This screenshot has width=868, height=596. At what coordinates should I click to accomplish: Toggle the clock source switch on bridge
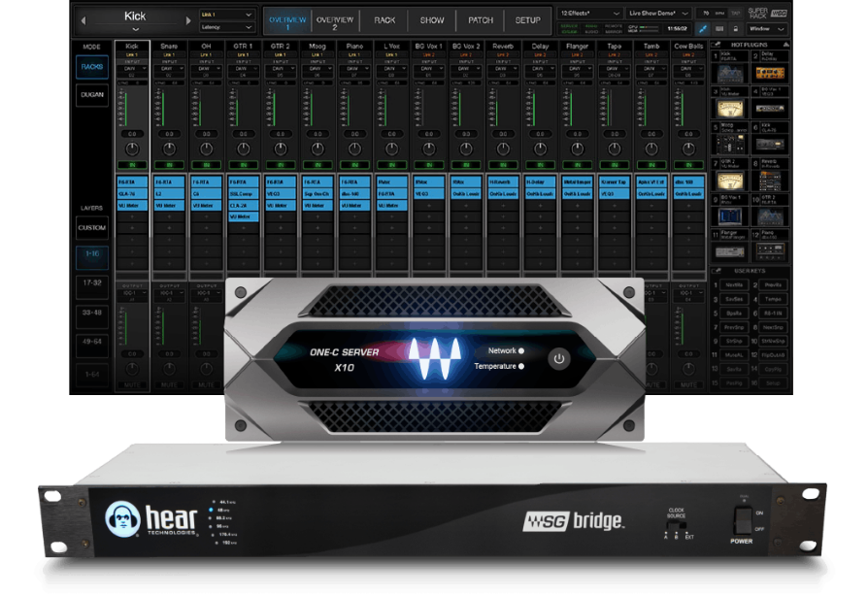(677, 525)
